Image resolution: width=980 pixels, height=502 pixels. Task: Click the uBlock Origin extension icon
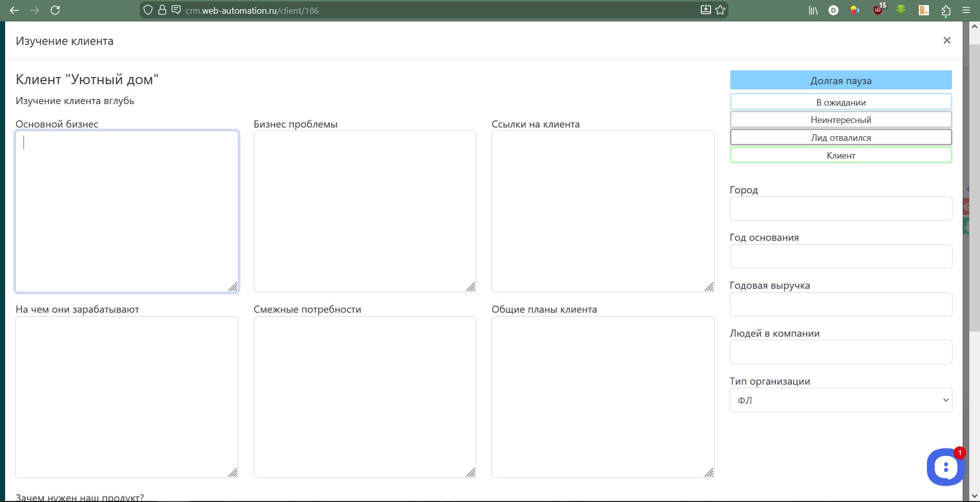tap(878, 10)
